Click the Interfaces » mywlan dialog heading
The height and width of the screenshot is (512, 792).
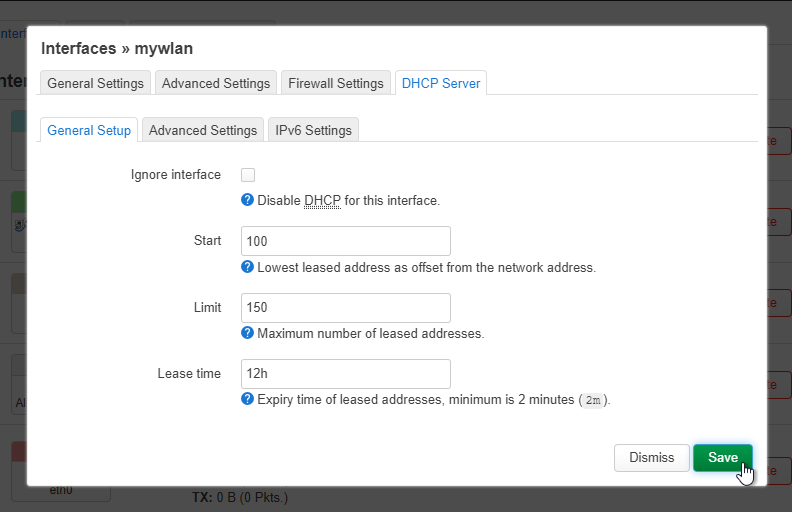point(117,48)
